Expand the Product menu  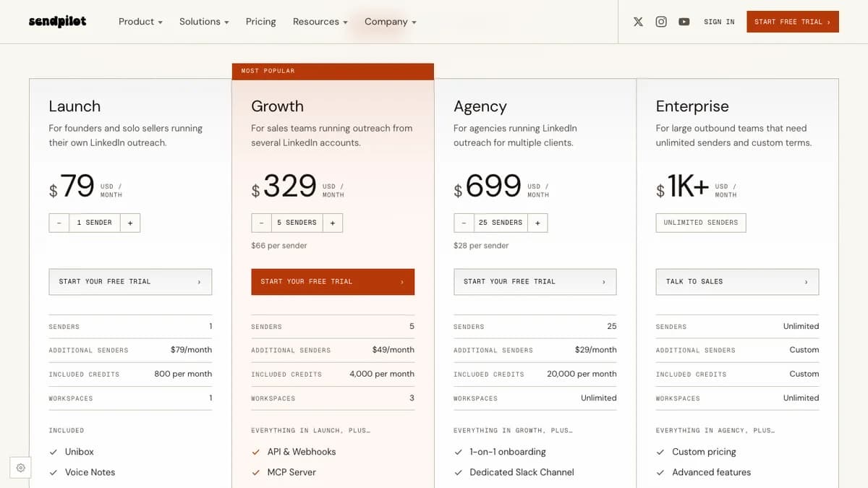[140, 22]
